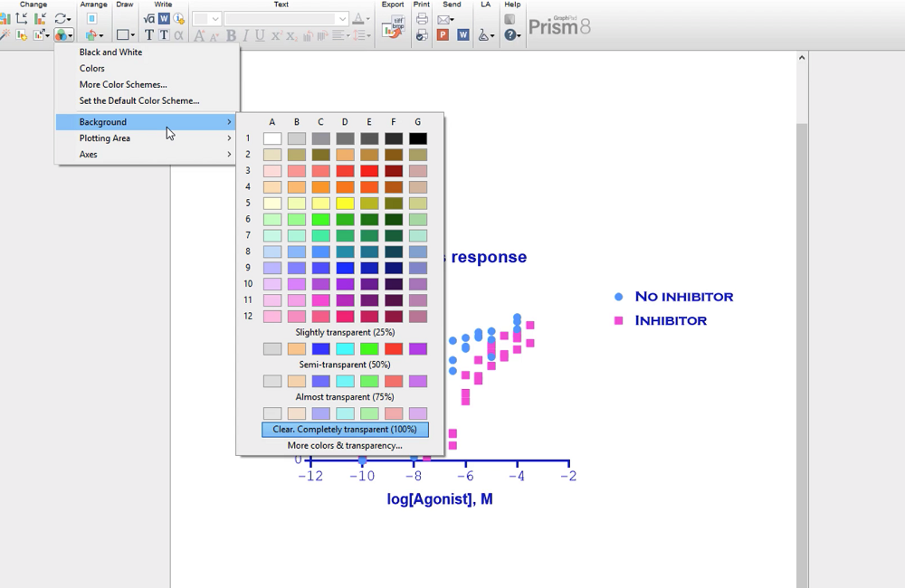The width and height of the screenshot is (905, 588).
Task: Click the increase font size icon
Action: [x=199, y=35]
